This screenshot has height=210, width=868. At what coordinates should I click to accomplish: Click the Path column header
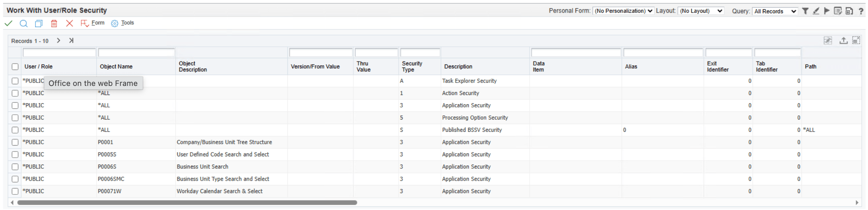[x=811, y=67]
